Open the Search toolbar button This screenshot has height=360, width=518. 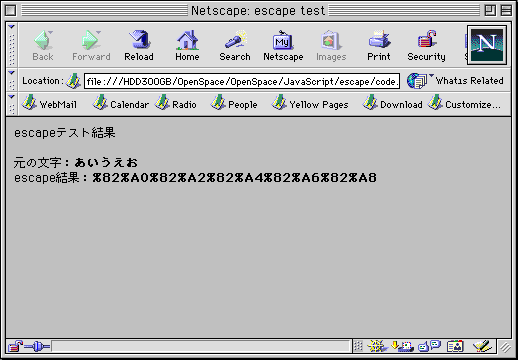[235, 45]
